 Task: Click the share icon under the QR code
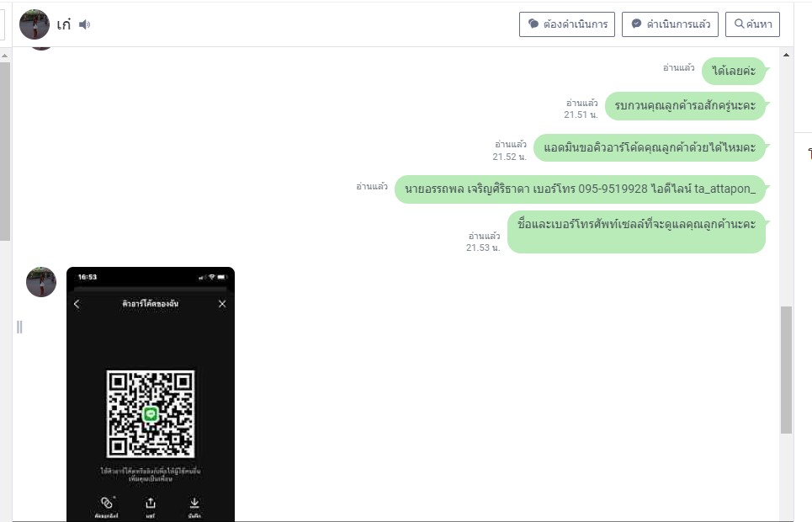click(151, 503)
